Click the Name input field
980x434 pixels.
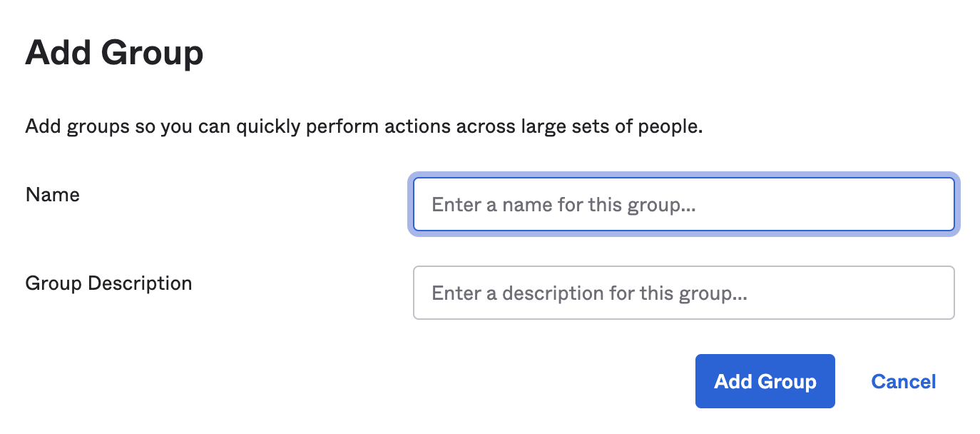[x=683, y=205]
